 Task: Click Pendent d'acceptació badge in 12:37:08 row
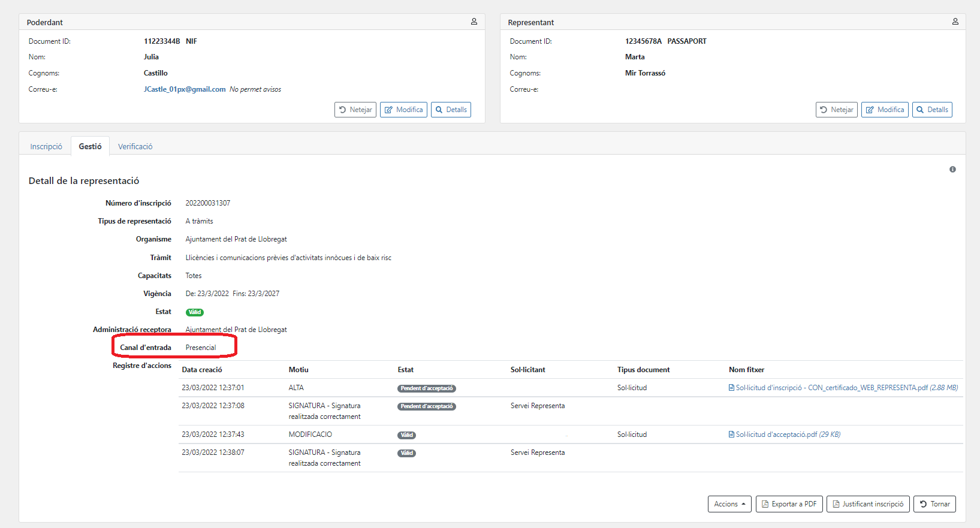point(427,406)
